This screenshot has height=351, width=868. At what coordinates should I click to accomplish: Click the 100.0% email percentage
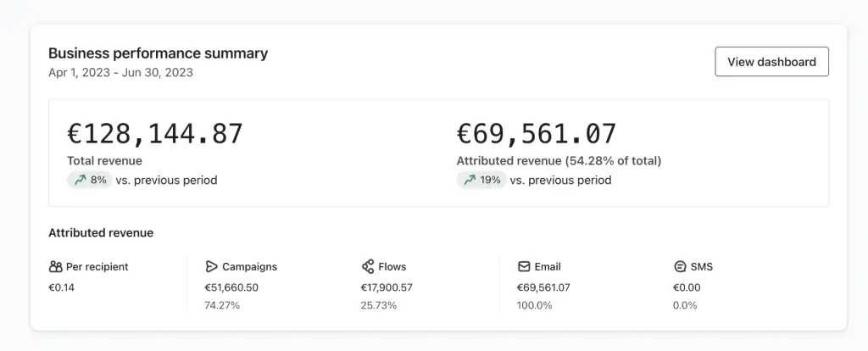(x=535, y=305)
